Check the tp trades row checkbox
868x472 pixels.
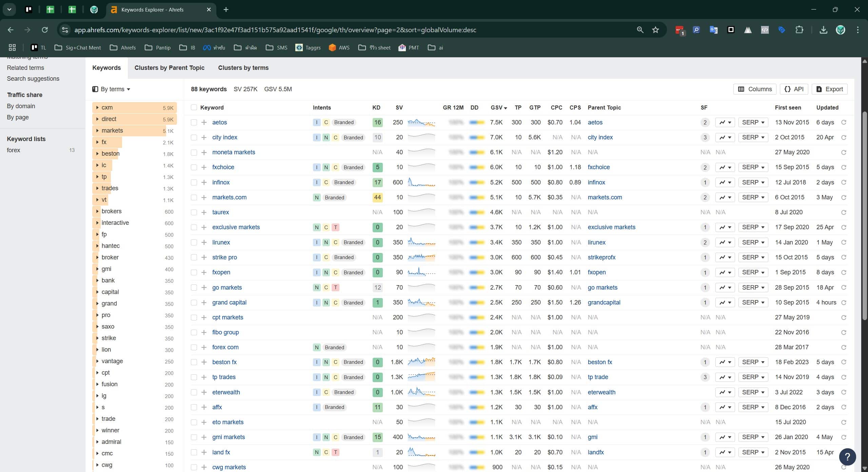(194, 377)
